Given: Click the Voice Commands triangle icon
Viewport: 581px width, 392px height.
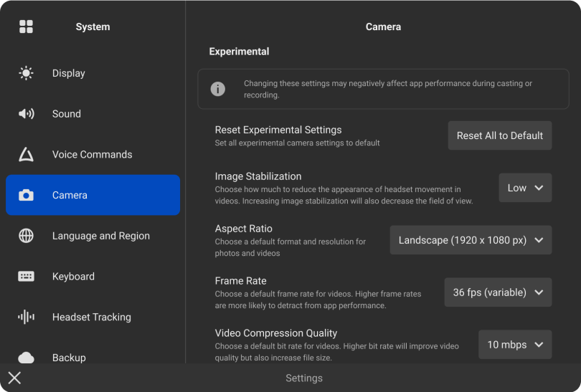Looking at the screenshot, I should tap(26, 154).
